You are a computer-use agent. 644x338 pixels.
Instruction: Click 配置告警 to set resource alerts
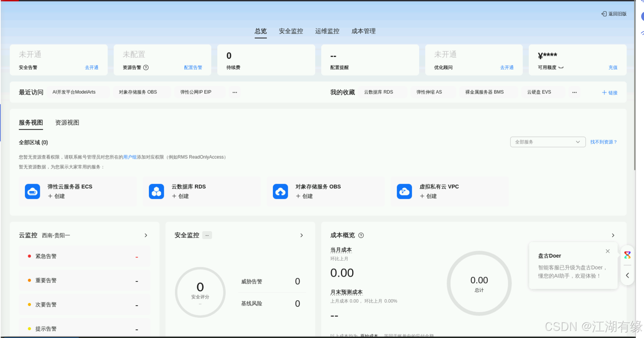click(193, 67)
